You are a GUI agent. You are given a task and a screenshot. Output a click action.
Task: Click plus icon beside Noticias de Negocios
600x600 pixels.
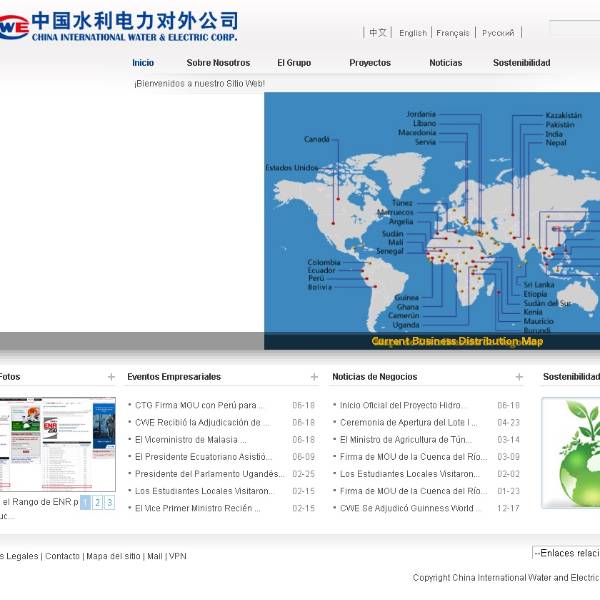click(x=519, y=377)
